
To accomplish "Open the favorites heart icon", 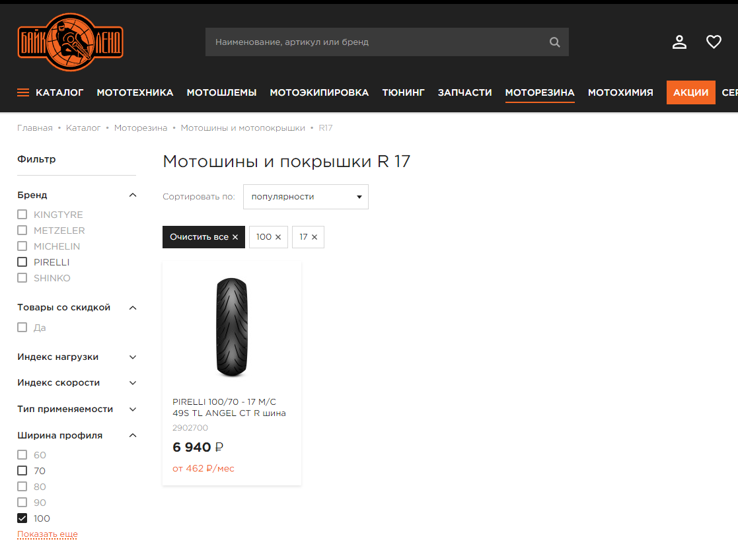I will [x=714, y=42].
